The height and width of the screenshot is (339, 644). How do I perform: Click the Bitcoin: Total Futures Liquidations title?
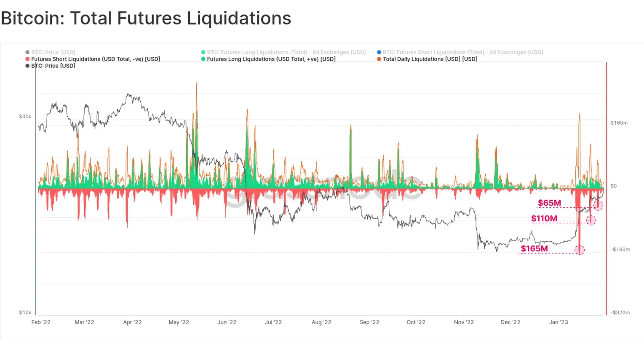pyautogui.click(x=146, y=19)
